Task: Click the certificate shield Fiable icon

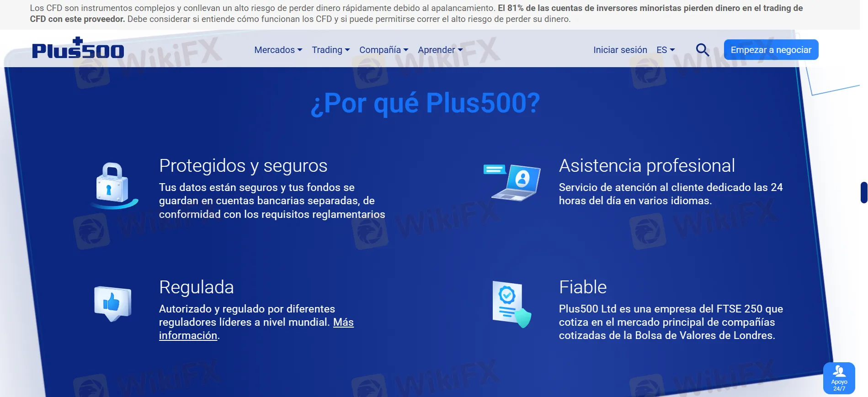Action: click(512, 304)
